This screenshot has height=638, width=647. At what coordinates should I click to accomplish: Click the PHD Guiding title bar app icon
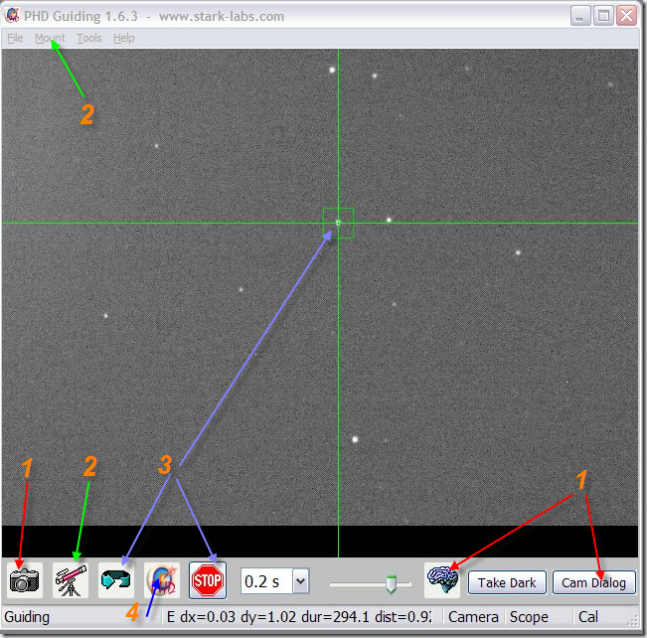pyautogui.click(x=13, y=16)
